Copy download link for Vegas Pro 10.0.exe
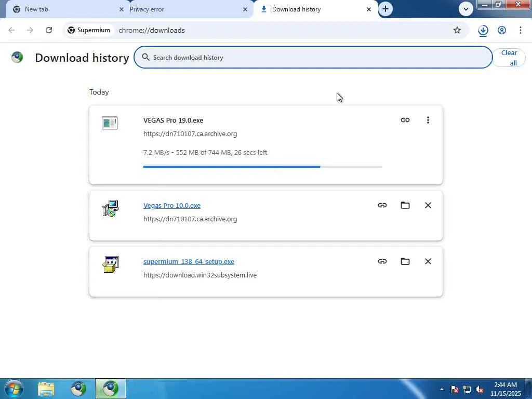 tap(382, 205)
